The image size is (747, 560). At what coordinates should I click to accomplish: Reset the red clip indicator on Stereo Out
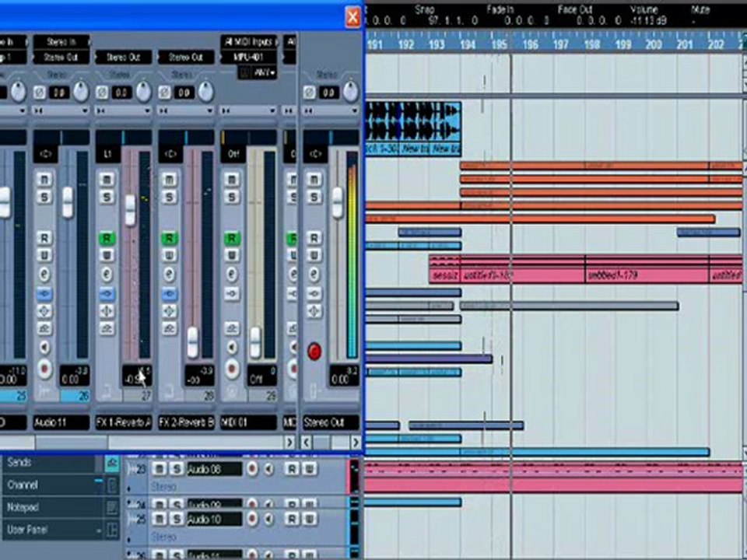(314, 351)
